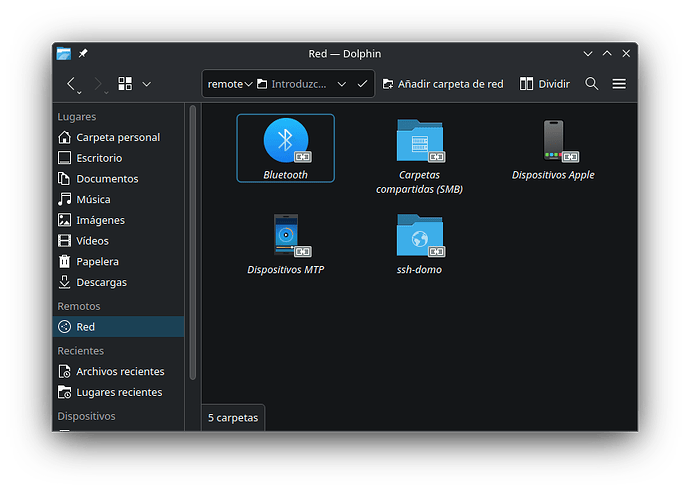Click the sidebar vertical scrollbar
This screenshot has height=493, width=690.
pos(192,242)
